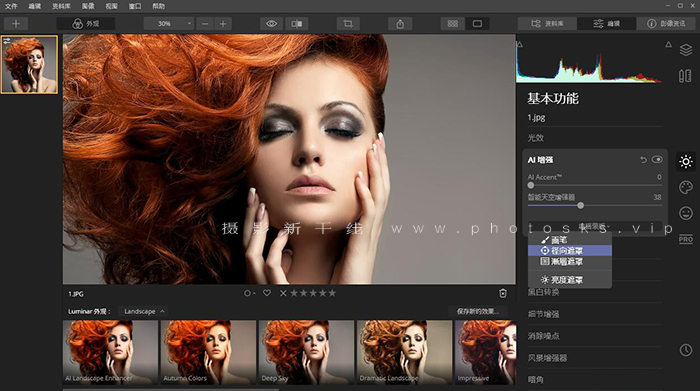Open the color label circle dropdown
Screen dimensions: 700x391
click(x=249, y=293)
